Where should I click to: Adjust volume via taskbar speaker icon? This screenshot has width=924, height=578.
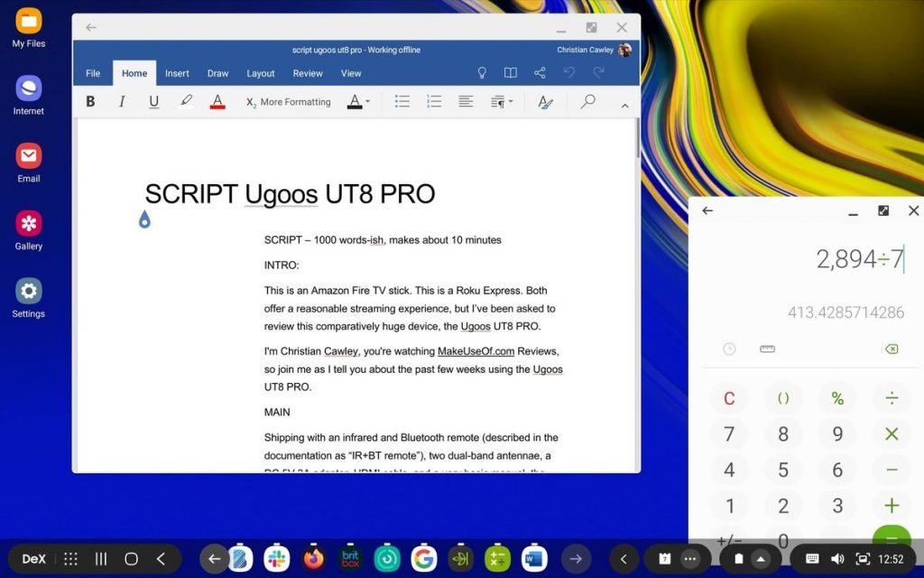click(837, 559)
